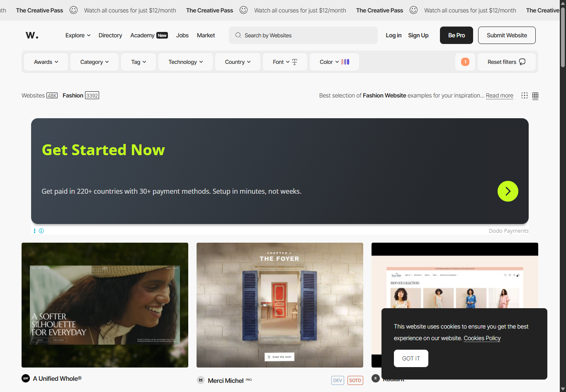Open the Awwwards 'W.' home logo
566x392 pixels.
pos(32,35)
